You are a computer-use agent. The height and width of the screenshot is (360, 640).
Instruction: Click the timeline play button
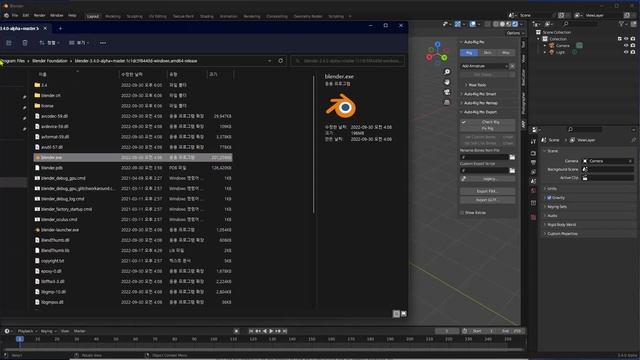[x=271, y=331]
